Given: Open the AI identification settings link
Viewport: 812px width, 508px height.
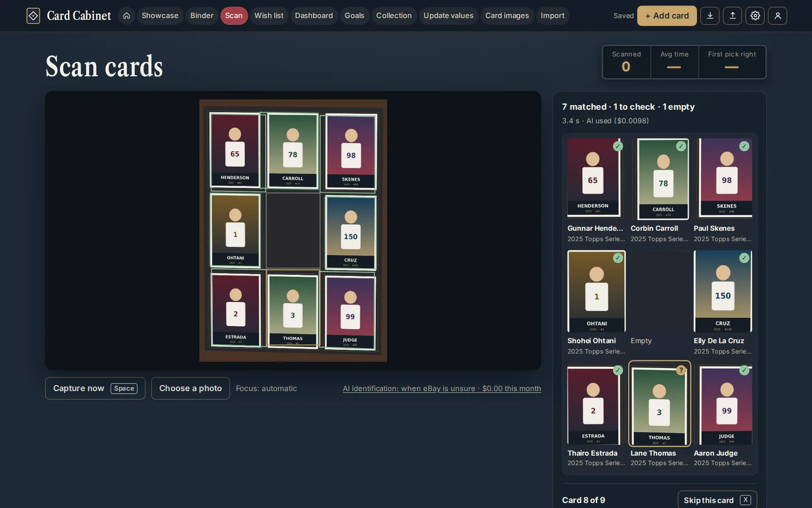Looking at the screenshot, I should [442, 389].
